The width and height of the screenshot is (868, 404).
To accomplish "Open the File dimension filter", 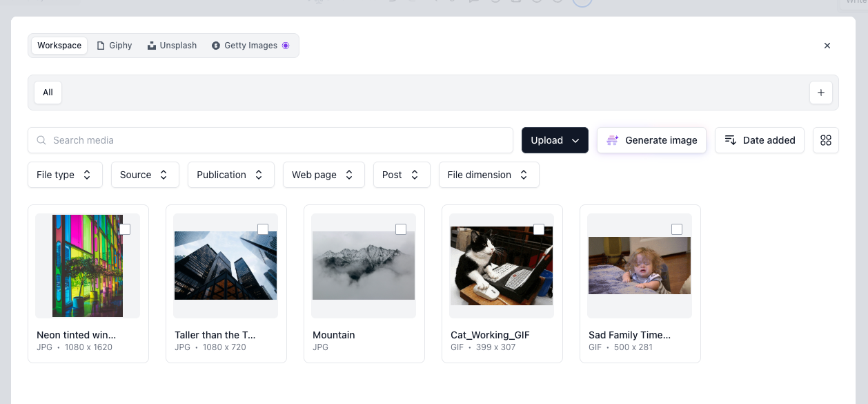I will (489, 175).
